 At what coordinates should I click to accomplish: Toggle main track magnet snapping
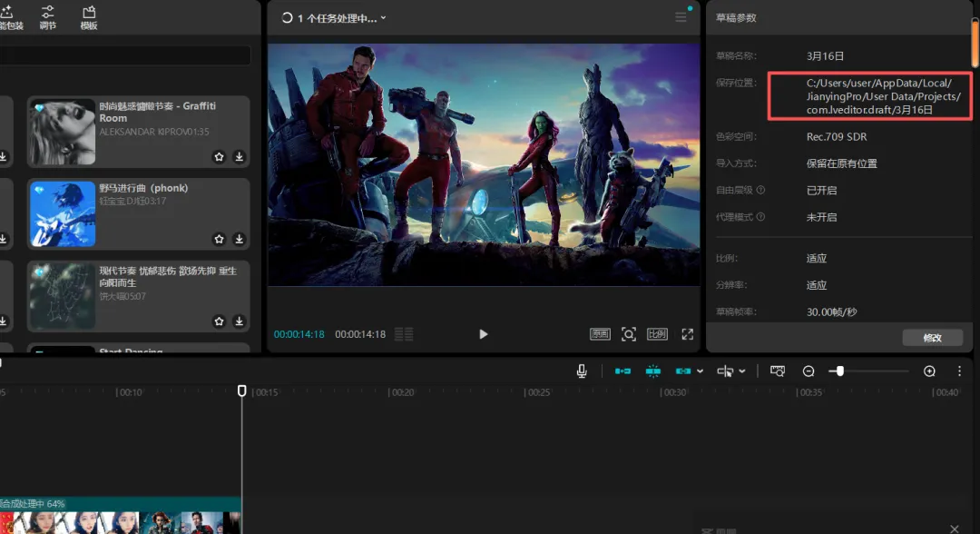coord(622,371)
